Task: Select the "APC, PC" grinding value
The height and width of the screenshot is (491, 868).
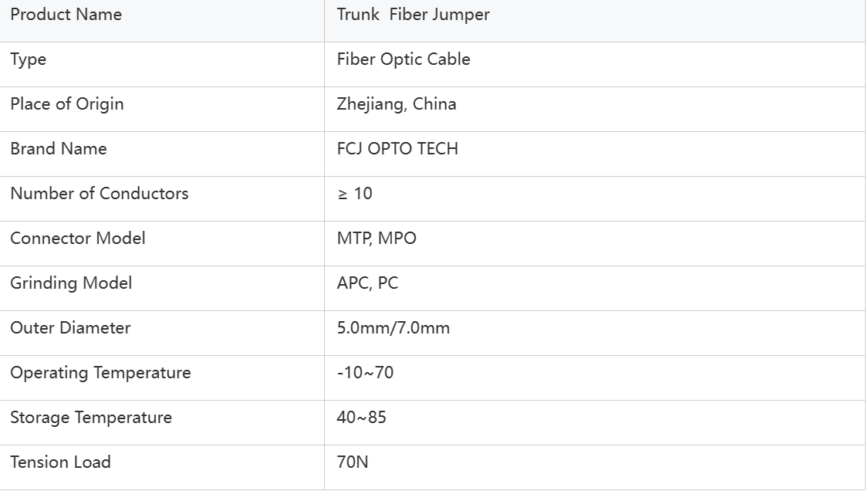Action: point(368,283)
